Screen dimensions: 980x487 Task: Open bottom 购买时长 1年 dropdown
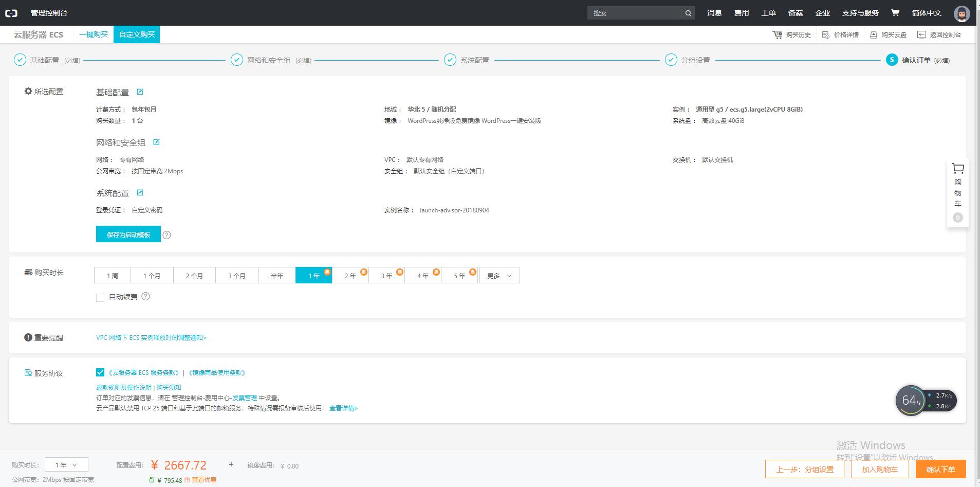pos(66,465)
